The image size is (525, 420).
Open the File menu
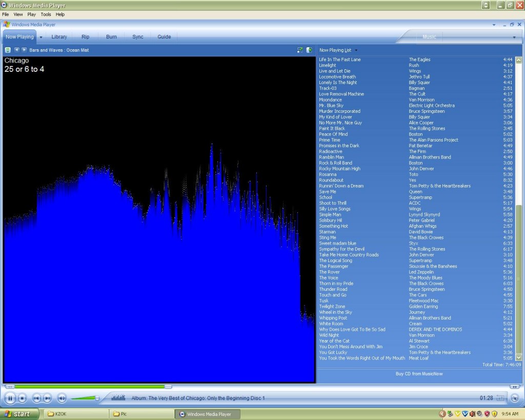[x=5, y=14]
